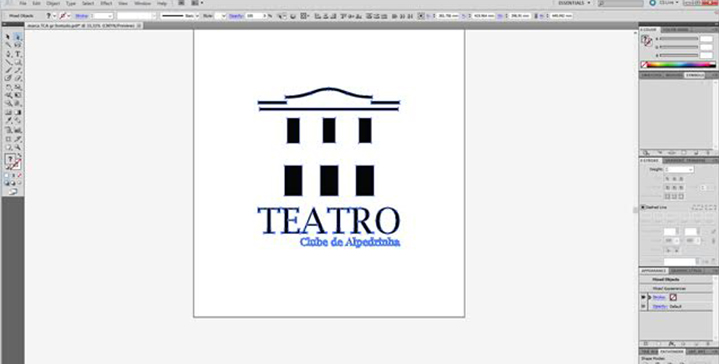Hide the Stroke row in the Appearance panel
This screenshot has height=364, width=719.
[643, 297]
